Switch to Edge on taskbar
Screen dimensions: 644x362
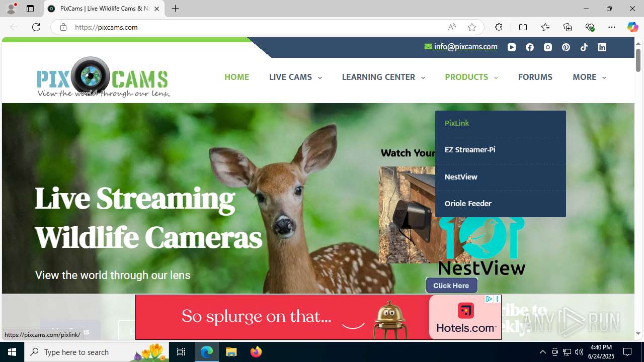pos(207,352)
